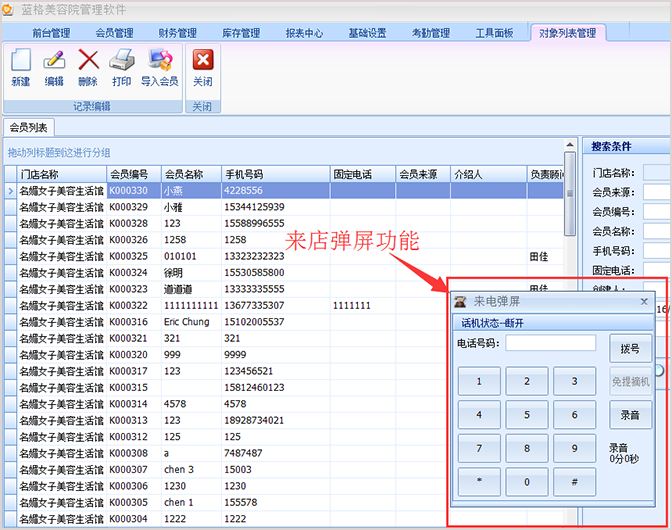Screen dimensions: 672x530
Task: Click the 电话号码 input field
Action: pyautogui.click(x=550, y=343)
